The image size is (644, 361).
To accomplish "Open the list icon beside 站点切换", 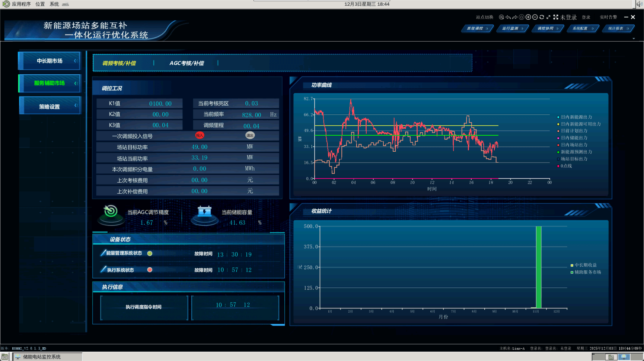I will click(x=501, y=17).
